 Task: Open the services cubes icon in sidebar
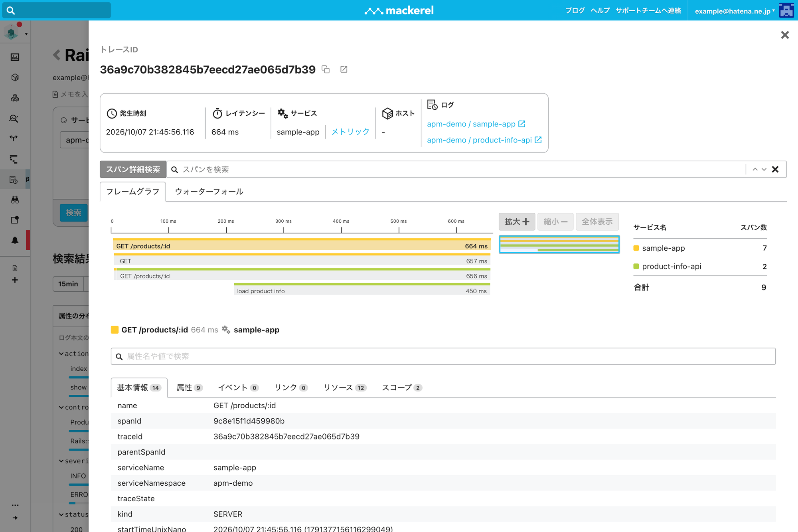pyautogui.click(x=15, y=98)
